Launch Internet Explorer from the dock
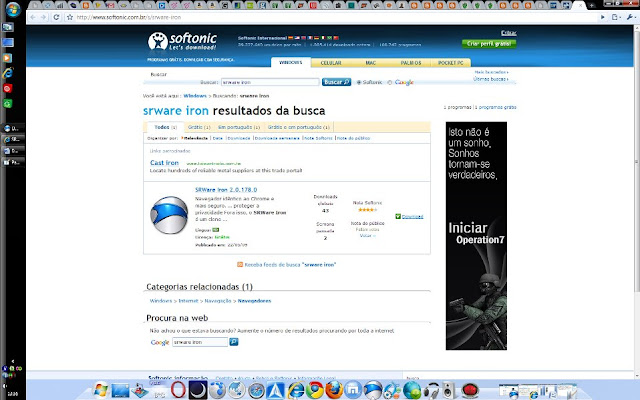The height and width of the screenshot is (400, 640). coord(296,390)
